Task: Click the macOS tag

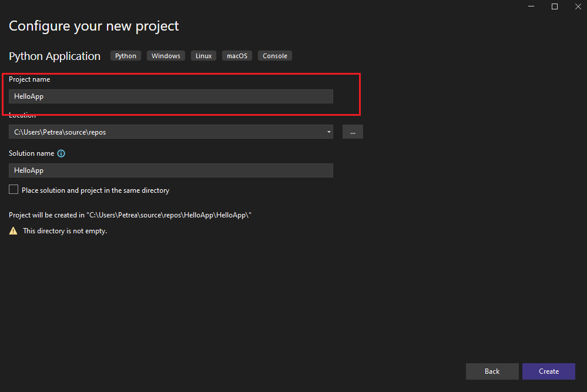Action: click(237, 56)
